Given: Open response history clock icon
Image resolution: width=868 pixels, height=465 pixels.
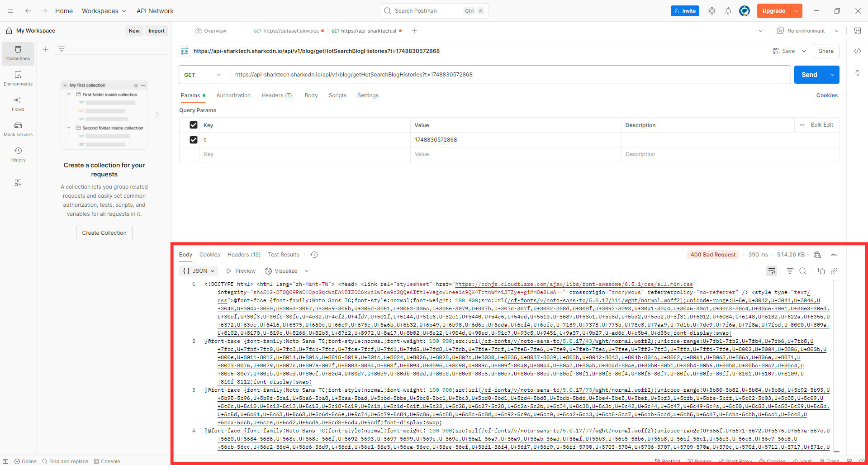Looking at the screenshot, I should click(x=314, y=255).
